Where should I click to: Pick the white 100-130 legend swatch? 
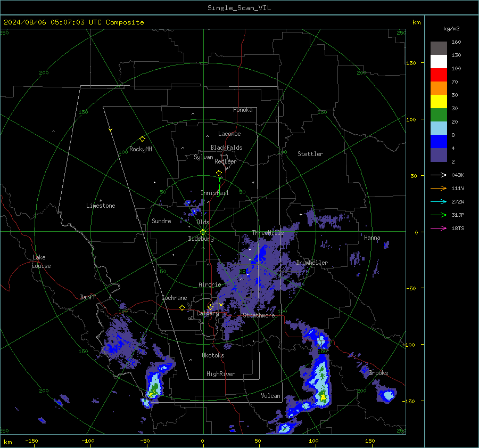point(439,61)
